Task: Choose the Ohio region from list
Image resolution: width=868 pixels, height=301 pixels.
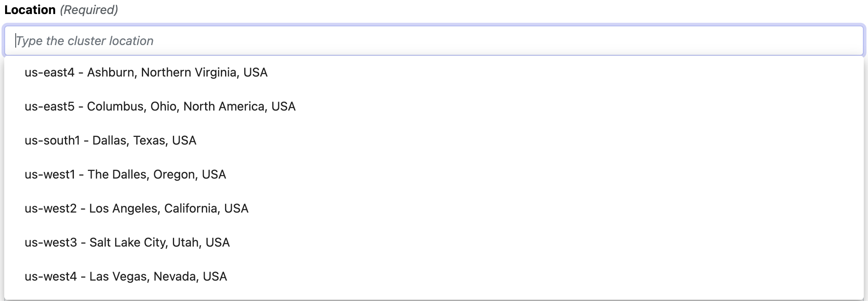Action: point(160,106)
